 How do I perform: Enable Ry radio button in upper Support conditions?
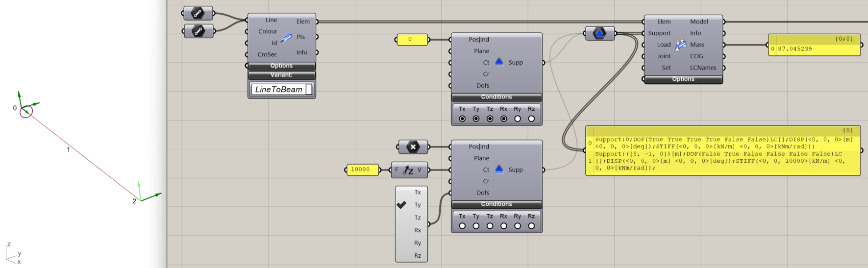pyautogui.click(x=518, y=119)
